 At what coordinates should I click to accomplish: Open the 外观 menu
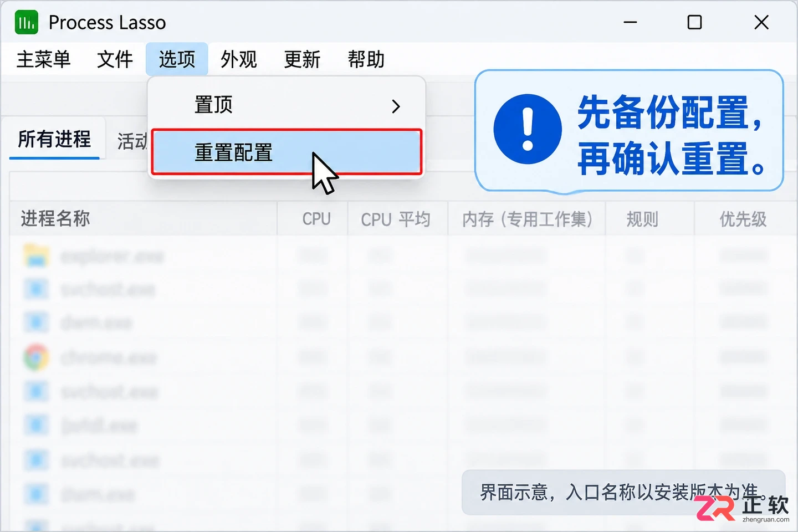click(x=239, y=59)
